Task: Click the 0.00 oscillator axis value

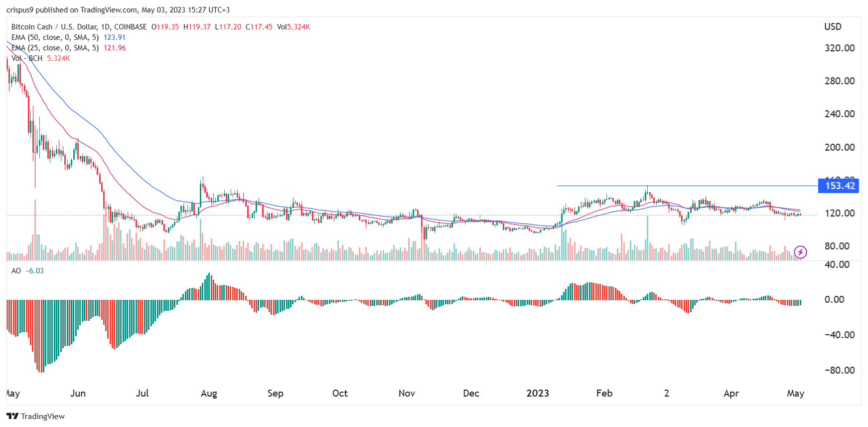Action: coord(835,299)
